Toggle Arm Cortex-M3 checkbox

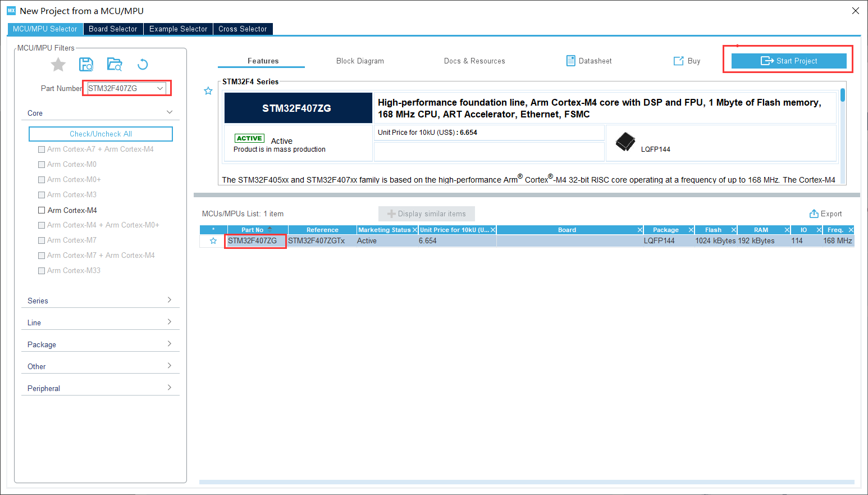(42, 195)
